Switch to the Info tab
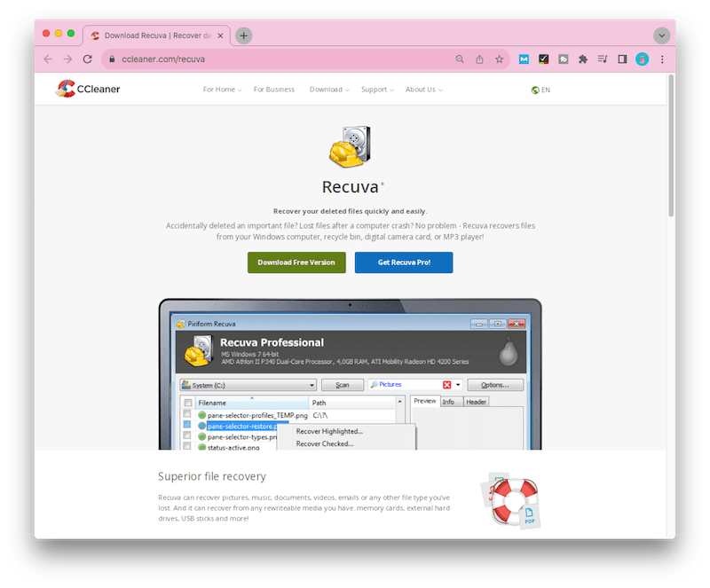 (448, 402)
